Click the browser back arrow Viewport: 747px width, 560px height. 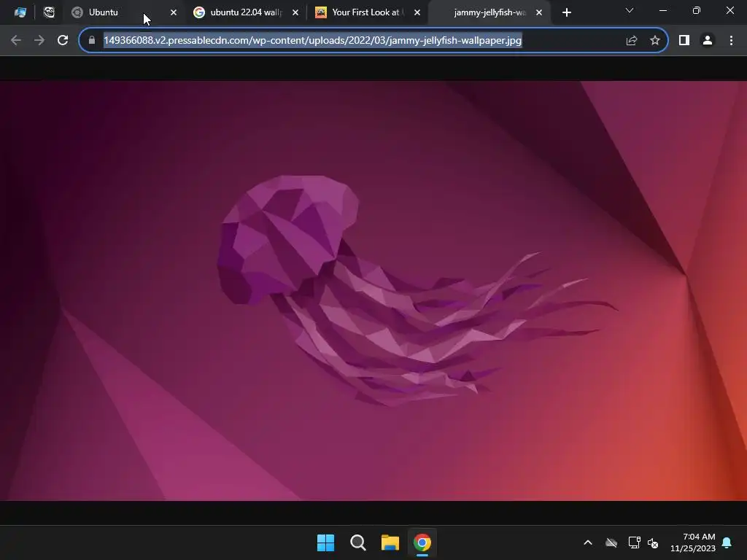(x=16, y=41)
